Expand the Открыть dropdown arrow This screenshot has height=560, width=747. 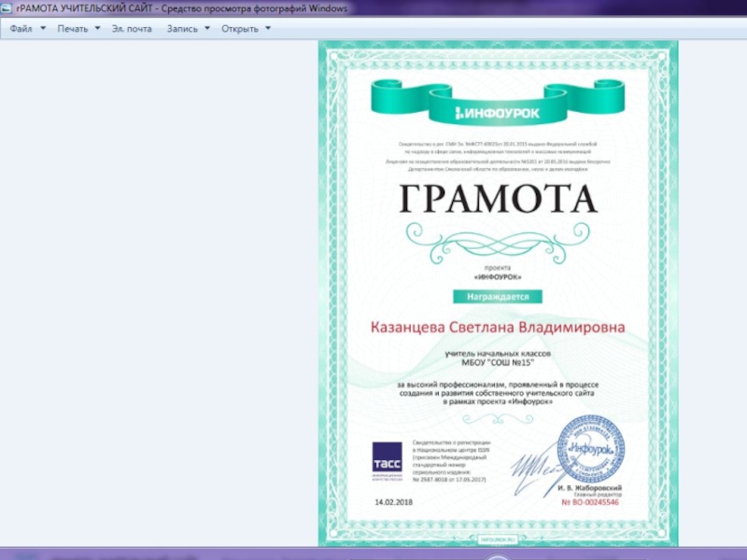coord(268,28)
